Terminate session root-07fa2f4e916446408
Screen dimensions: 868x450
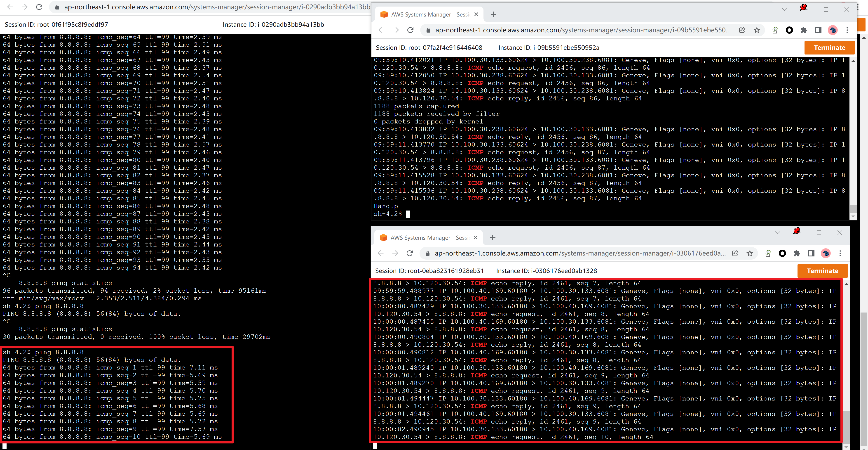[x=829, y=47]
